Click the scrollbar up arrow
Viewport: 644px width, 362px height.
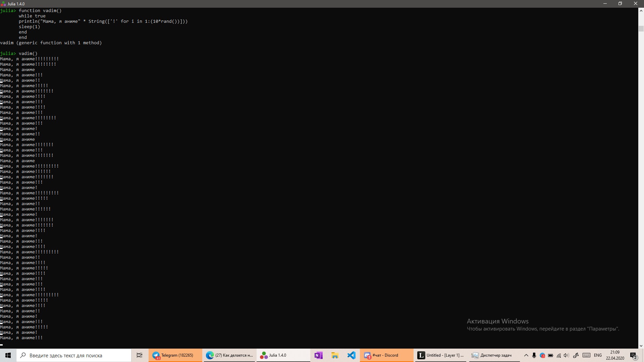click(641, 11)
